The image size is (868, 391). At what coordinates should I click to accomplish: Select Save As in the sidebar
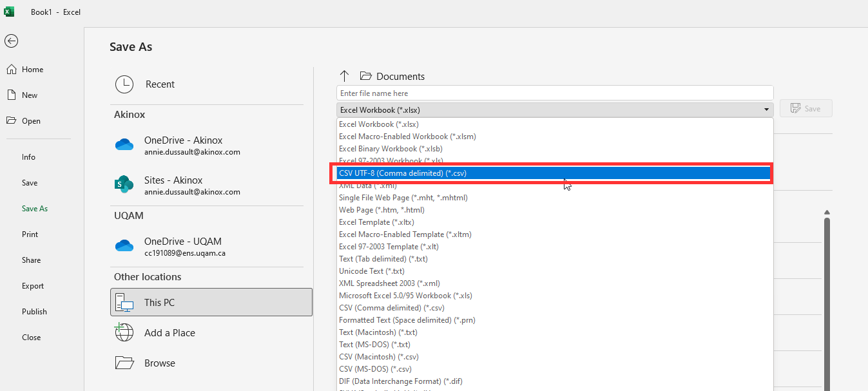(x=35, y=209)
